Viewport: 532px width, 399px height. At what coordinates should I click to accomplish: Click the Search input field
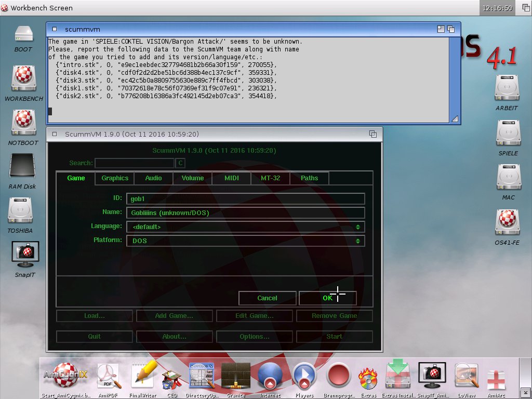(135, 163)
